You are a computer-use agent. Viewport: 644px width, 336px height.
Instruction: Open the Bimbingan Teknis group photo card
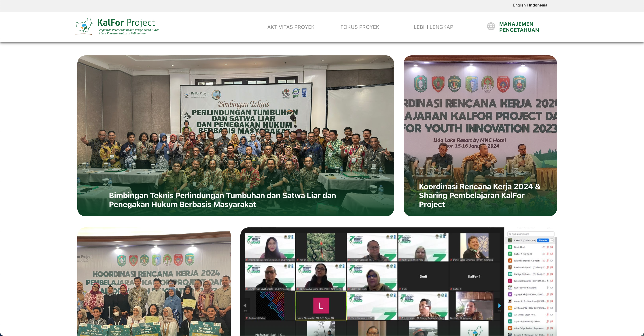(x=235, y=136)
